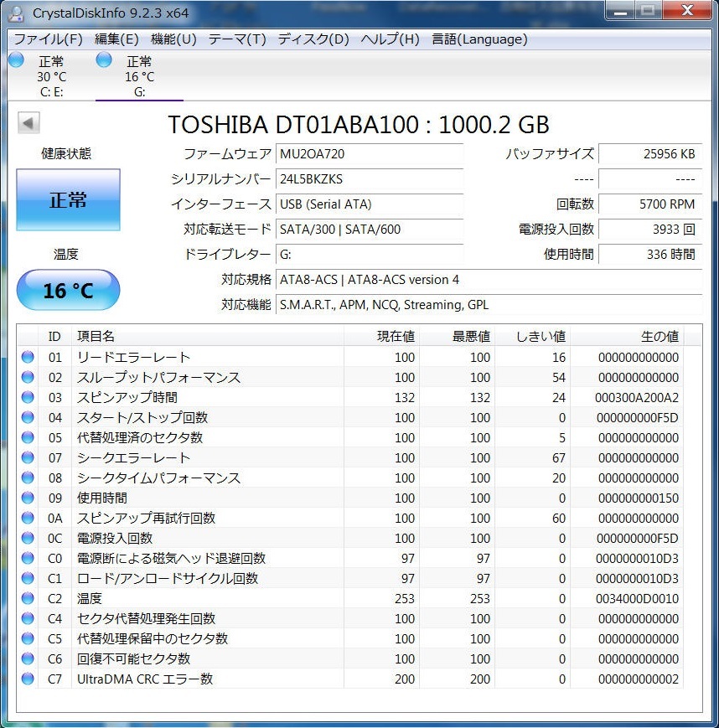Click the status dot beside UltraDMA CRC エラー数

[26, 679]
